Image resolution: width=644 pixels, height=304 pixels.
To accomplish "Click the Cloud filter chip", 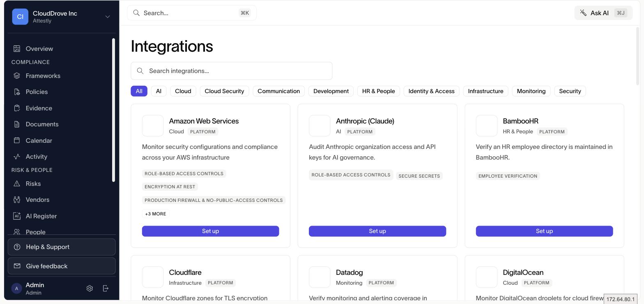I will click(183, 91).
